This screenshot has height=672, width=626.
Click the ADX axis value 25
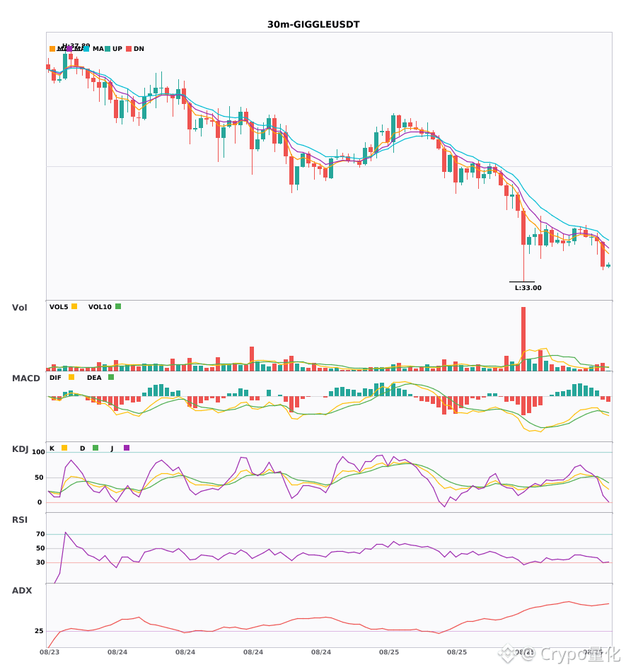39,631
